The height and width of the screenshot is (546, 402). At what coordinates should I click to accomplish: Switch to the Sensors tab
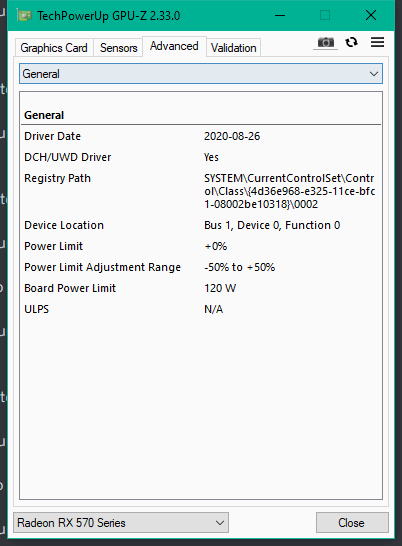click(118, 48)
